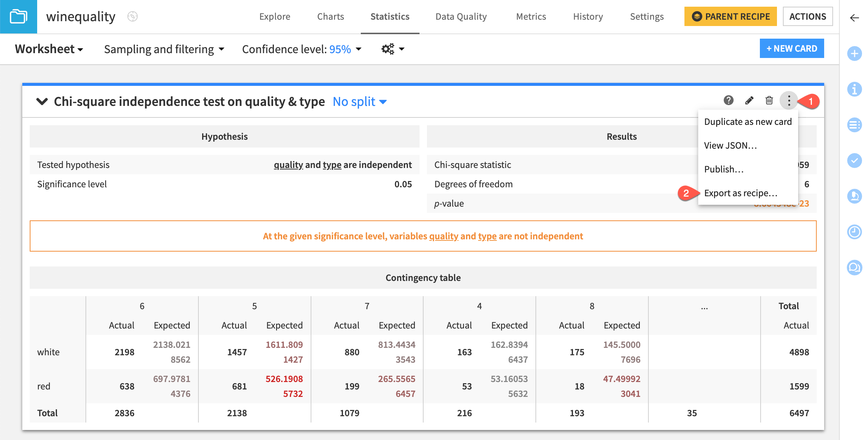The width and height of the screenshot is (868, 440).
Task: Click the + NEW CARD button
Action: coord(792,48)
